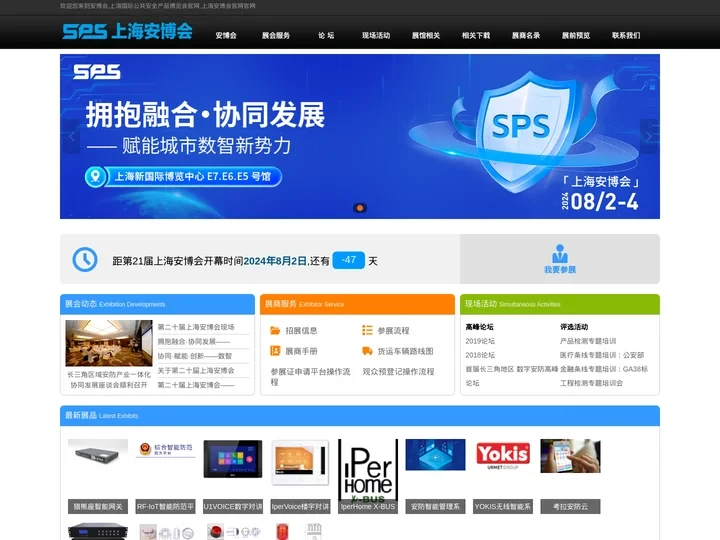
Task: Open the 展会动态 section header
Action: [x=157, y=304]
